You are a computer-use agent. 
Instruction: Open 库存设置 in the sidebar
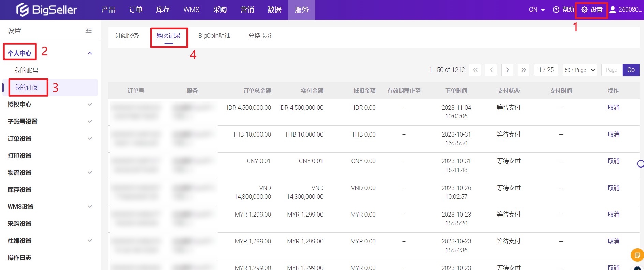pyautogui.click(x=19, y=190)
